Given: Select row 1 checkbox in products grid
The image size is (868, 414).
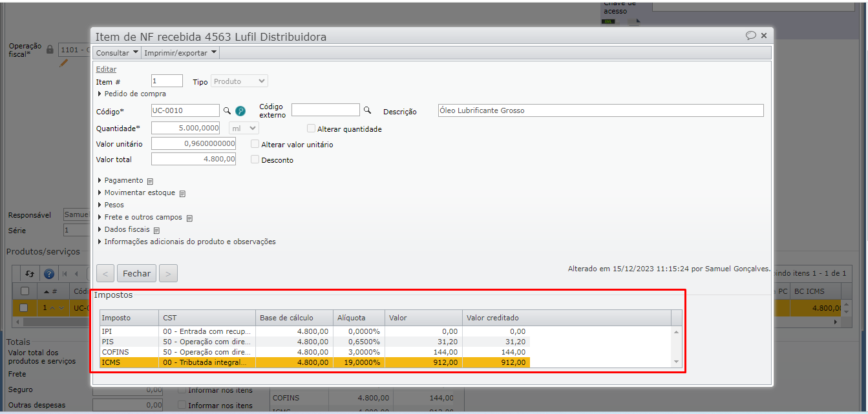Looking at the screenshot, I should tap(24, 308).
